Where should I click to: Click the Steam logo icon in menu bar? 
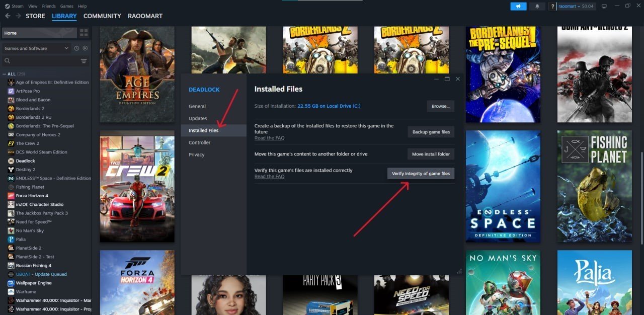point(7,6)
